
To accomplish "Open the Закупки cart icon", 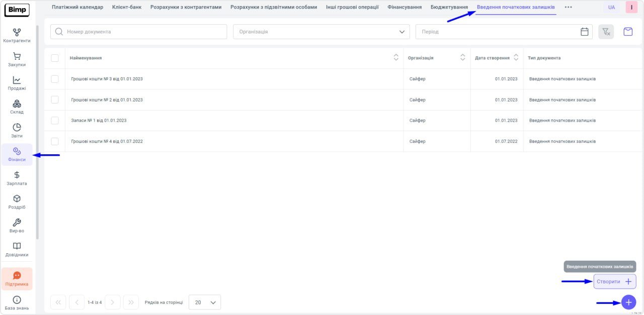I will click(x=17, y=59).
